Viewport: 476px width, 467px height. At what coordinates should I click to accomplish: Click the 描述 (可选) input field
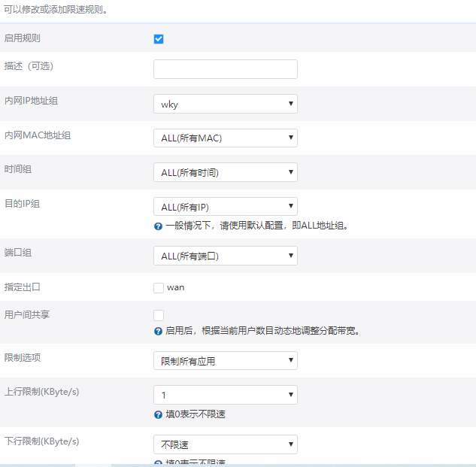click(226, 69)
